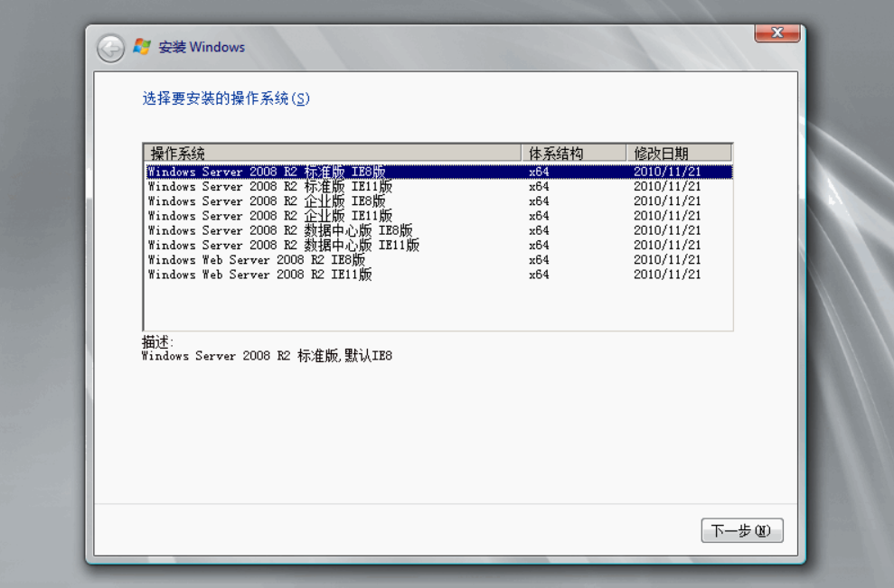The height and width of the screenshot is (588, 894).
Task: Choose Windows Server 2008 R2 企业版 IE8版
Action: click(267, 201)
